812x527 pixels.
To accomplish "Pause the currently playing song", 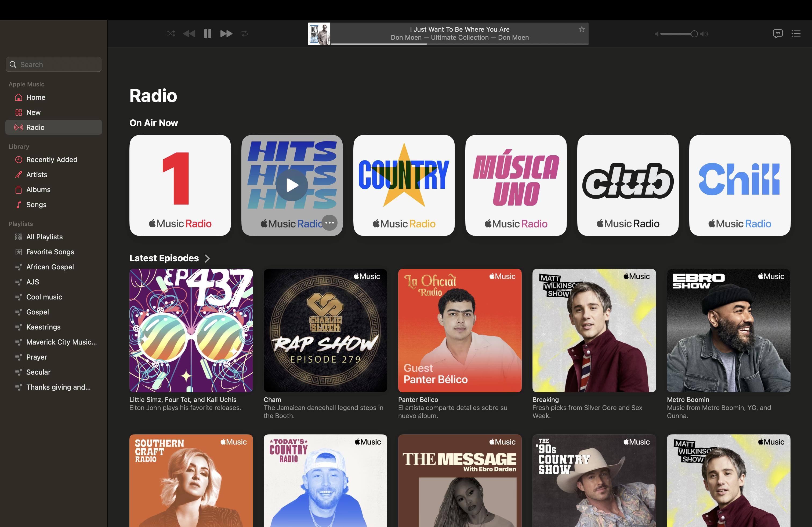I will click(x=208, y=33).
